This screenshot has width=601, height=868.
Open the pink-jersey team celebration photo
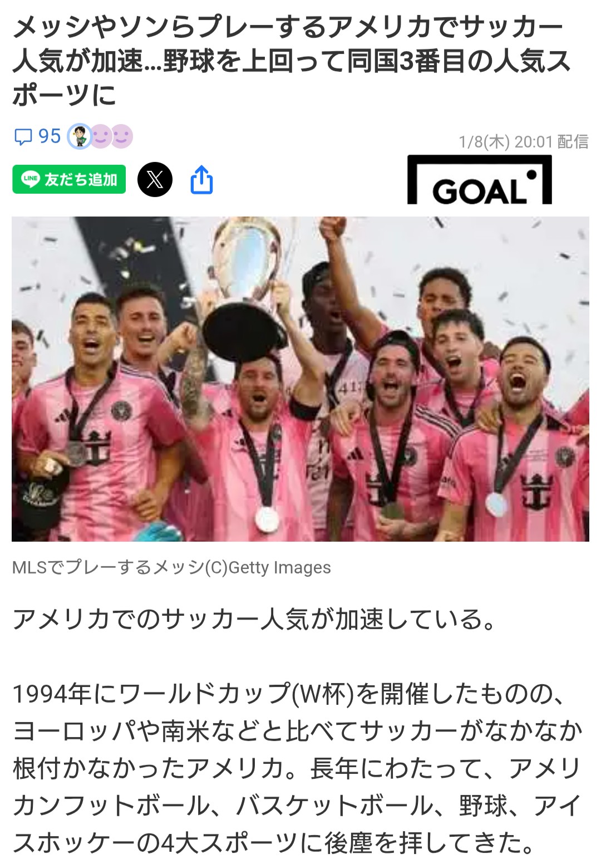coord(300,379)
